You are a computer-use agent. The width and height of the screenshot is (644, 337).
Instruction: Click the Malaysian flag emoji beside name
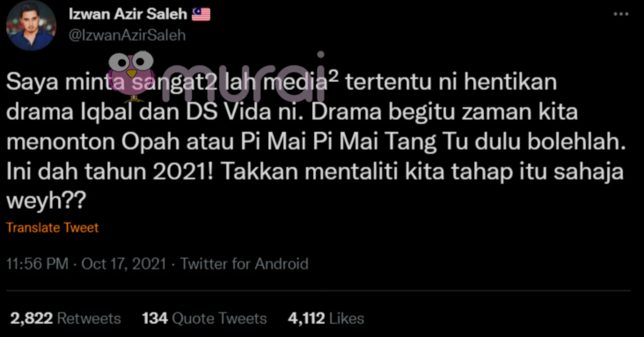point(201,14)
